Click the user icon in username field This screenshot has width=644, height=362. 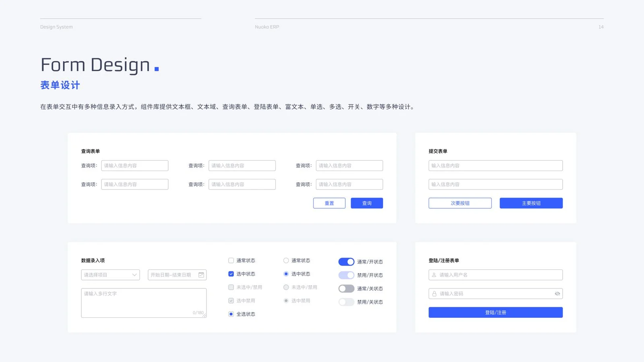click(x=434, y=275)
